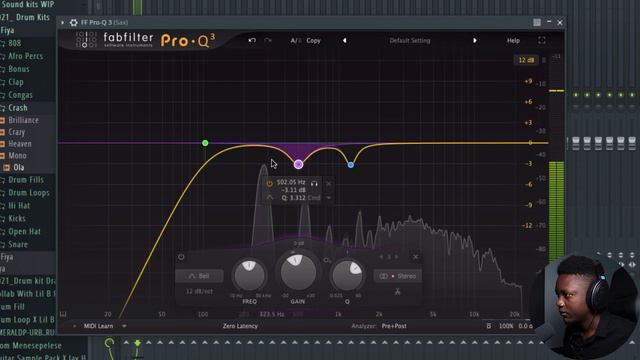Open the Hi Hat folder
The image size is (640, 360).
(19, 206)
